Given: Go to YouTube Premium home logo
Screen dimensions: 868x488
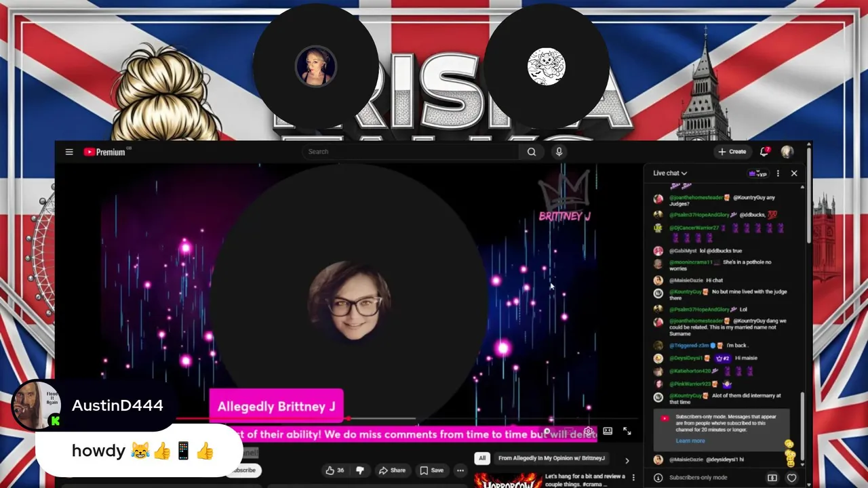Looking at the screenshot, I should (x=105, y=152).
